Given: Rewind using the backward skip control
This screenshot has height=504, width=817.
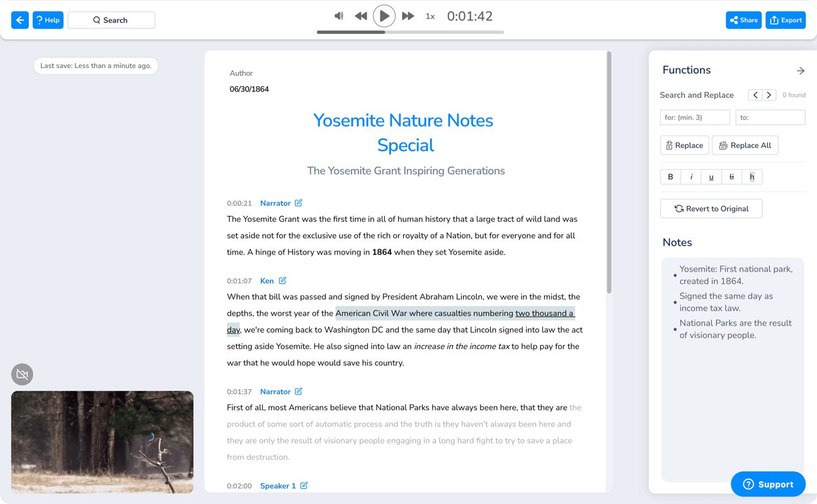Looking at the screenshot, I should (360, 16).
